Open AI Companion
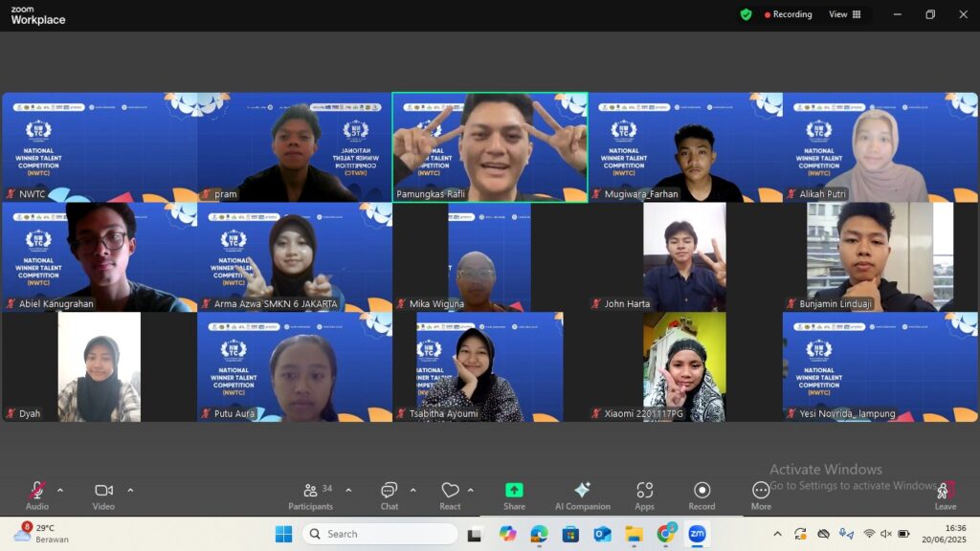980x551 pixels. pos(583,496)
